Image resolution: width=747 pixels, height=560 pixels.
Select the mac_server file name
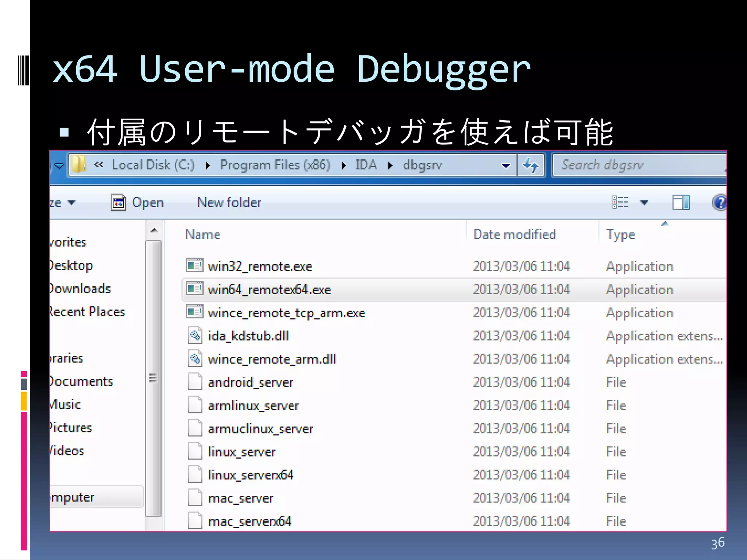240,498
